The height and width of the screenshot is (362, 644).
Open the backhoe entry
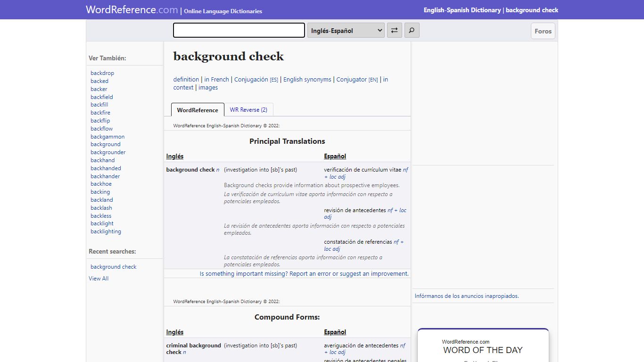[x=101, y=184]
